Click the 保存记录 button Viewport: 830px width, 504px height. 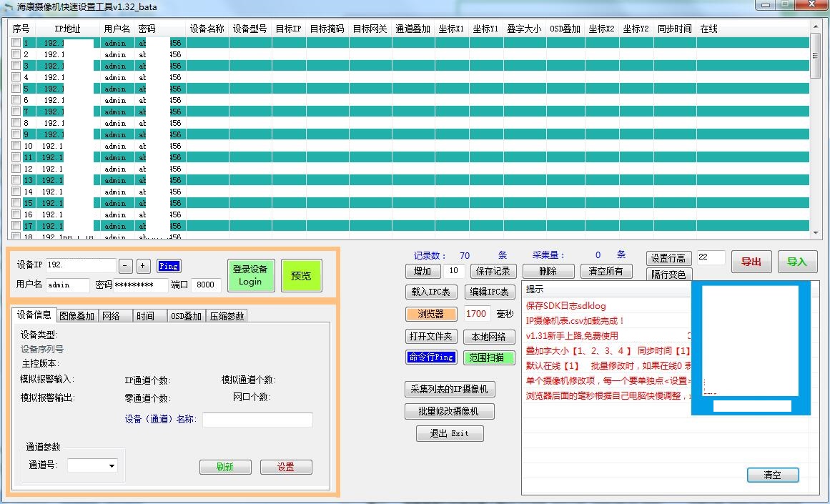pos(493,271)
